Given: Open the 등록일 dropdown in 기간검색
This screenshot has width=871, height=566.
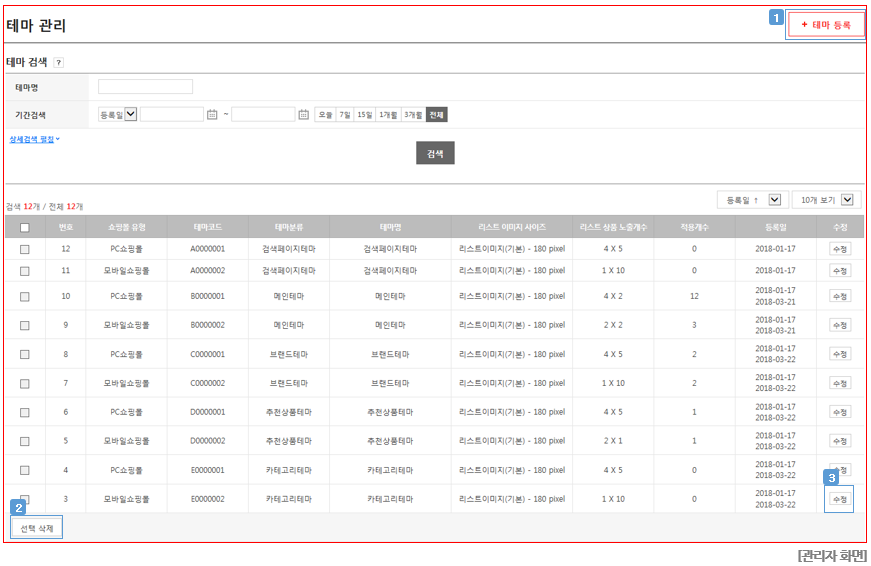Looking at the screenshot, I should 117,115.
